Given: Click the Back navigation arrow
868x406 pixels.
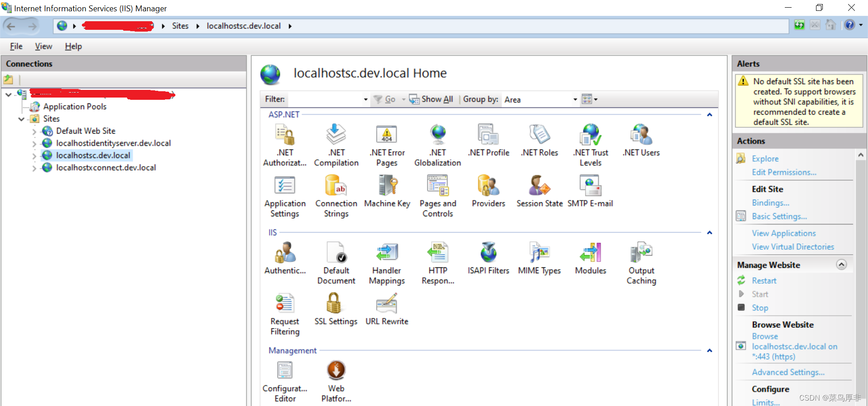Looking at the screenshot, I should click(x=11, y=26).
